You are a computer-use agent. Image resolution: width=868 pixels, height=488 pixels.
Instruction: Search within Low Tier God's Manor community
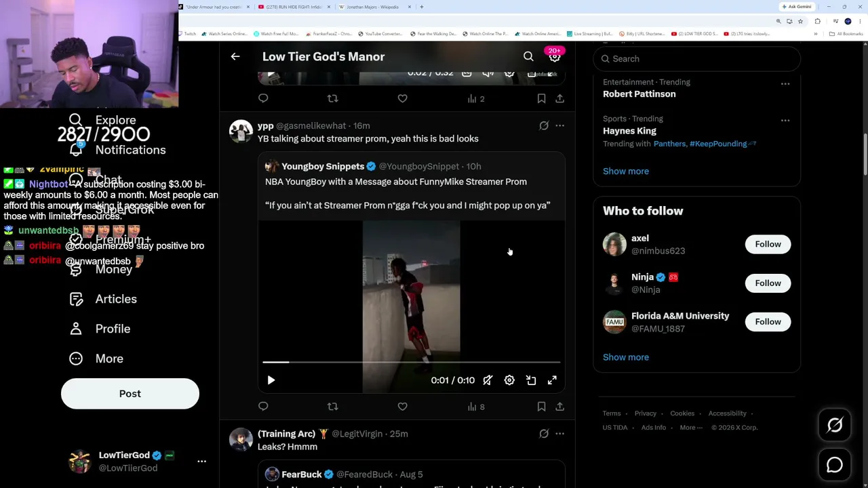pyautogui.click(x=528, y=57)
